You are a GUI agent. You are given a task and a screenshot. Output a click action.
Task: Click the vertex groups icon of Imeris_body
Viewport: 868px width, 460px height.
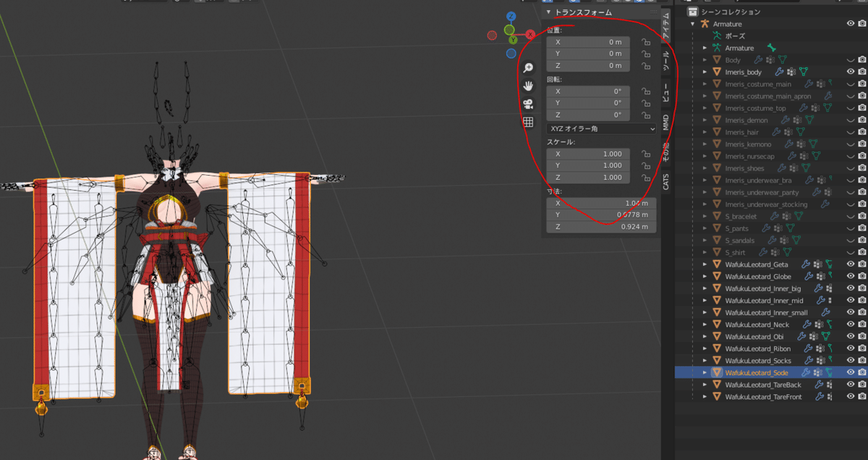click(x=791, y=72)
